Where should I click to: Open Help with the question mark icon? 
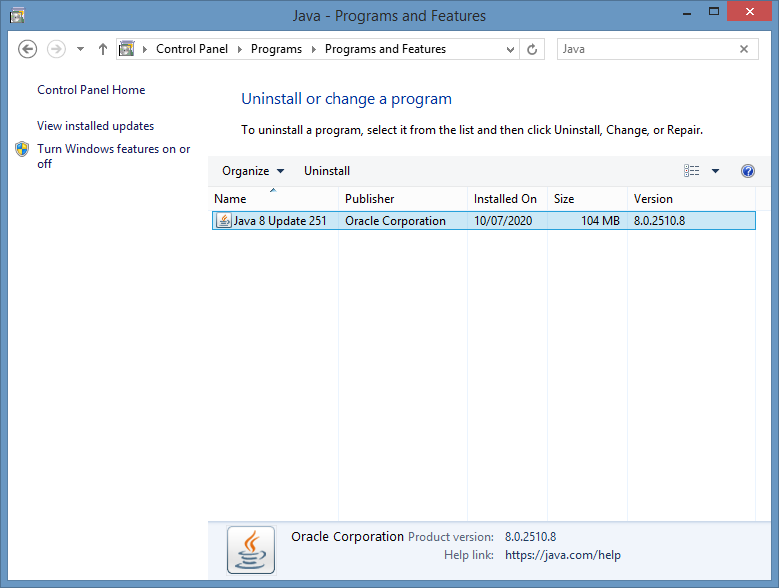748,171
